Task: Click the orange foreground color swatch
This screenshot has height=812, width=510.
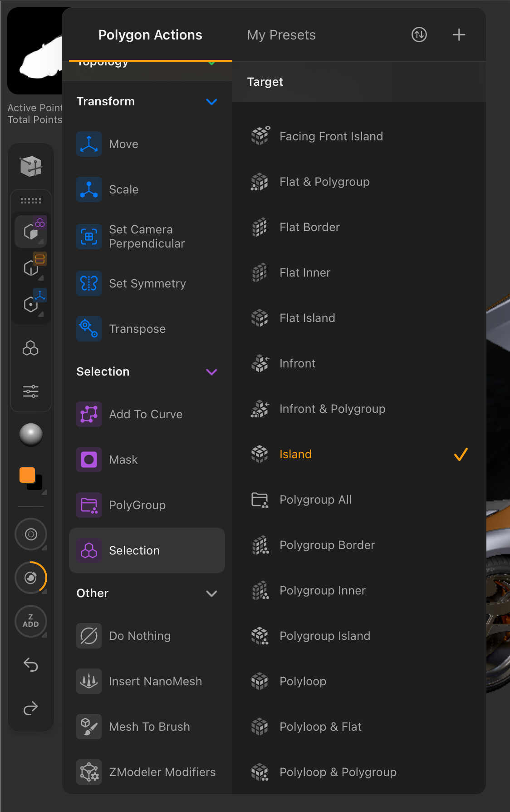Action: coord(27,475)
